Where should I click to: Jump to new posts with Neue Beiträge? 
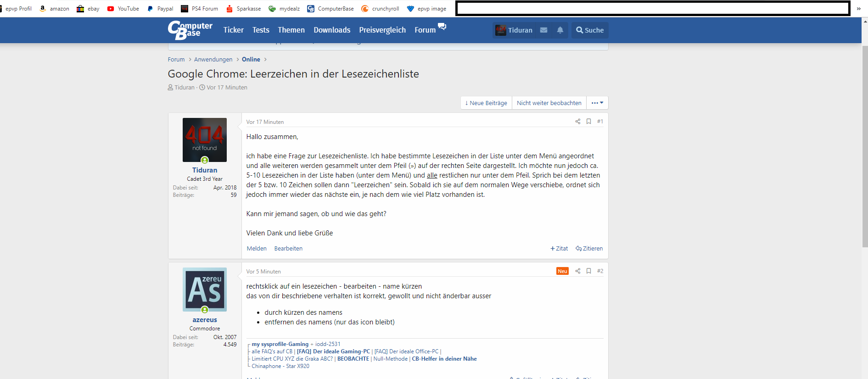click(x=486, y=103)
